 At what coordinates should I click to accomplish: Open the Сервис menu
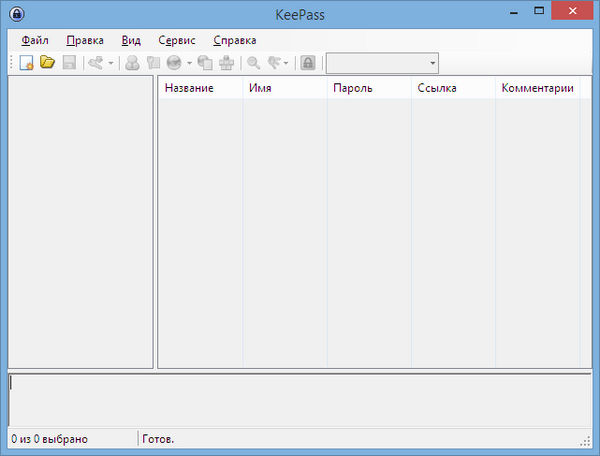click(x=177, y=40)
